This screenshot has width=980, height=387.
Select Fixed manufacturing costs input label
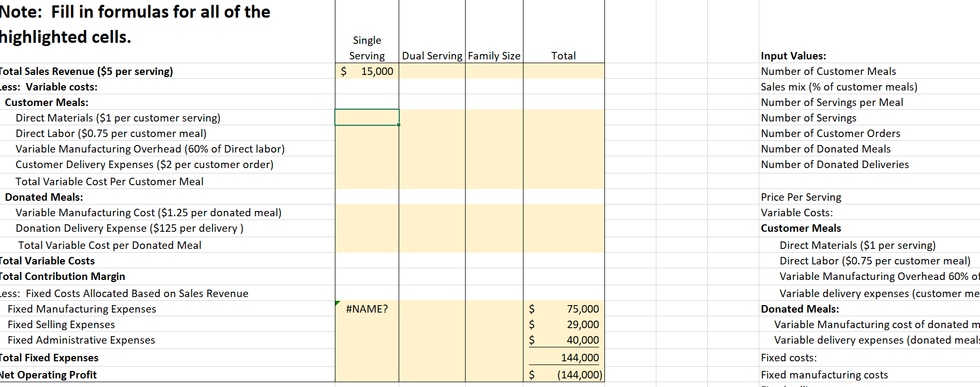coord(824,375)
